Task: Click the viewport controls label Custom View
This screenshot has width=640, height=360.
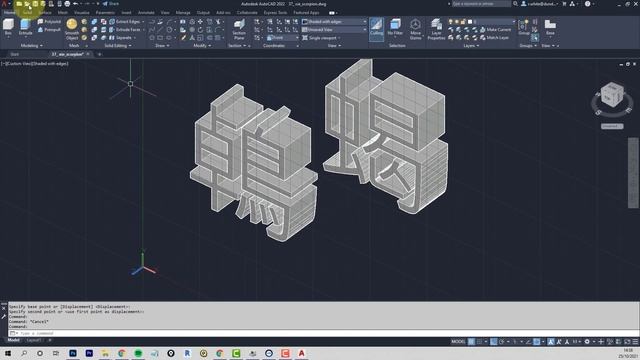Action: 19,64
